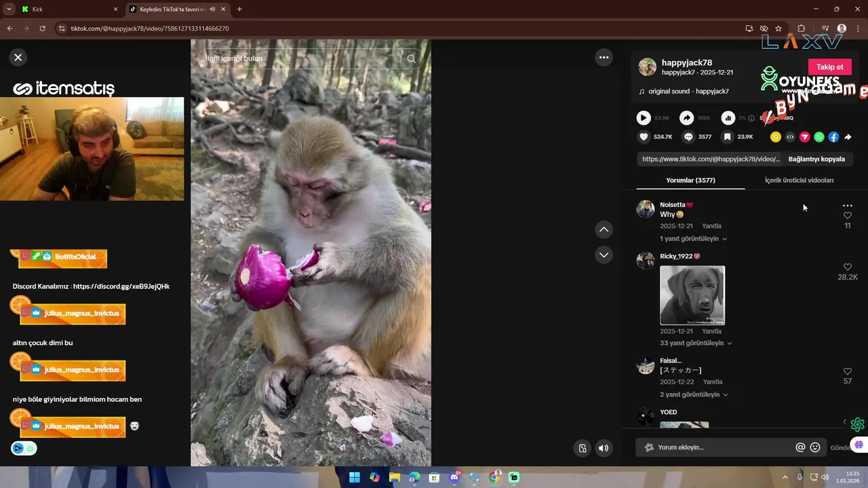Like Faisal's comment heart (57)

point(848,371)
